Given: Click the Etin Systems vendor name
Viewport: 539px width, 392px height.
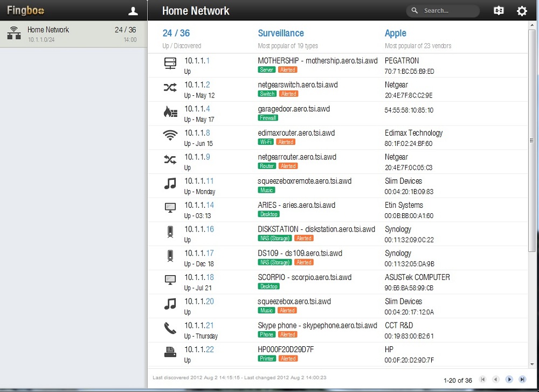Looking at the screenshot, I should tap(404, 205).
